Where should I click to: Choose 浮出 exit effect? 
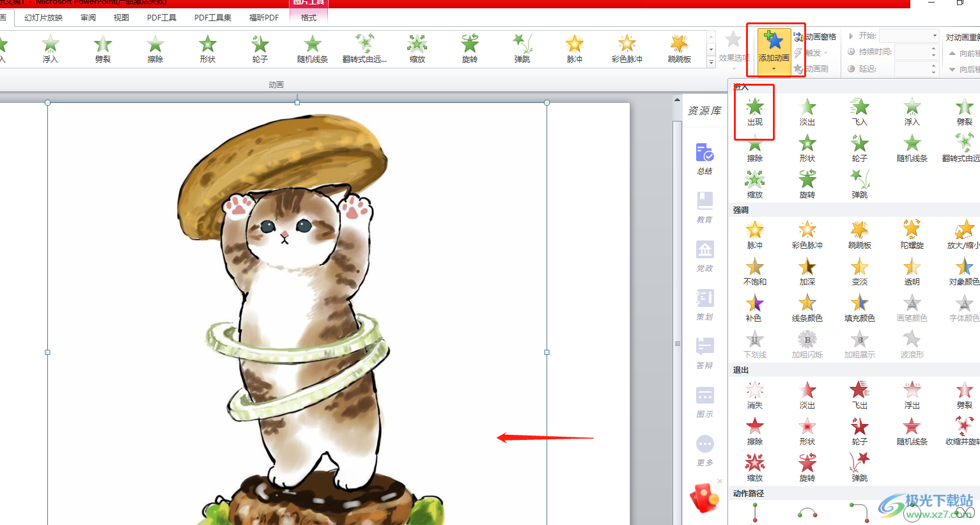(x=912, y=395)
